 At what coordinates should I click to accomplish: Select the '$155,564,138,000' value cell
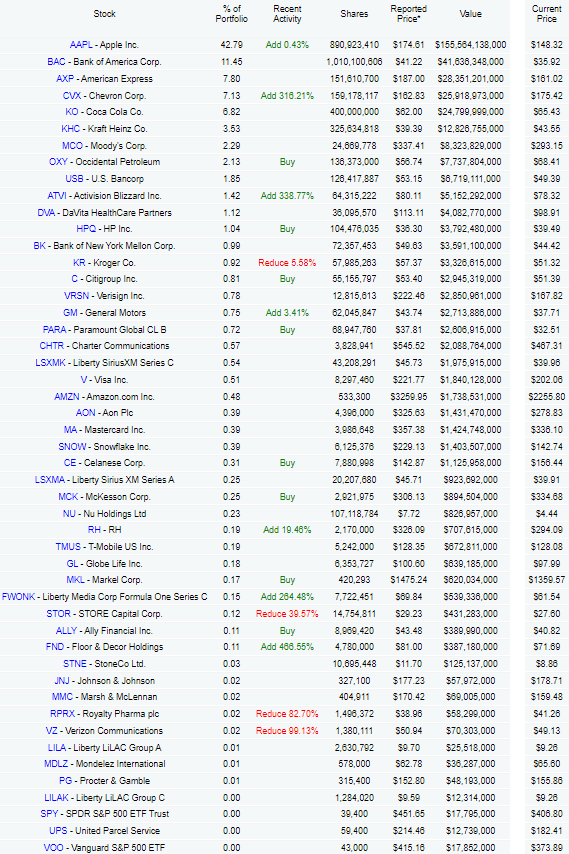point(470,45)
